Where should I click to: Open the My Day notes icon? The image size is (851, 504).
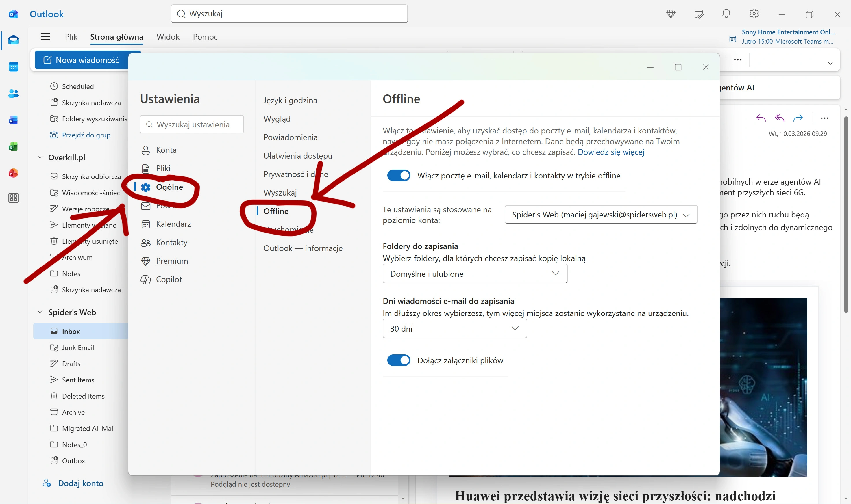pyautogui.click(x=699, y=14)
